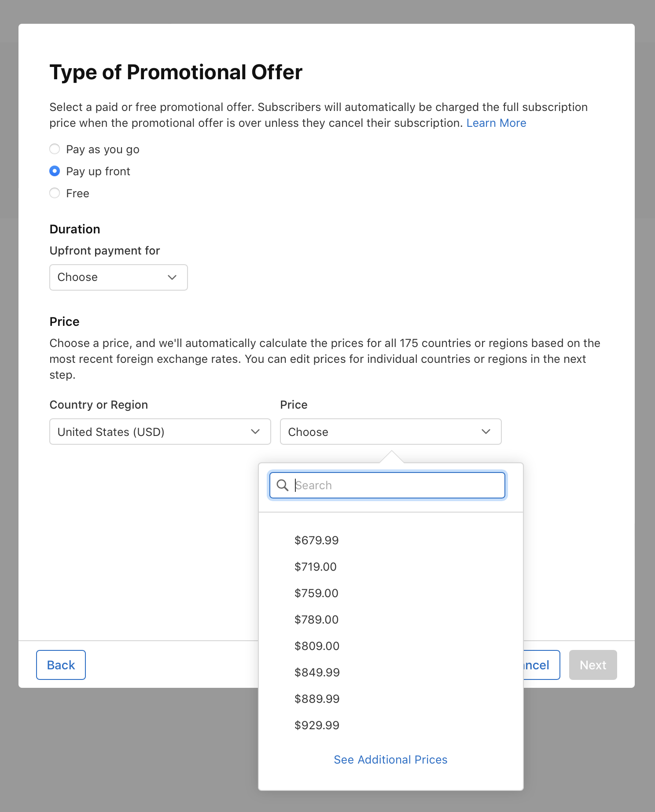
Task: Pick the $719.00 price option
Action: pyautogui.click(x=316, y=567)
